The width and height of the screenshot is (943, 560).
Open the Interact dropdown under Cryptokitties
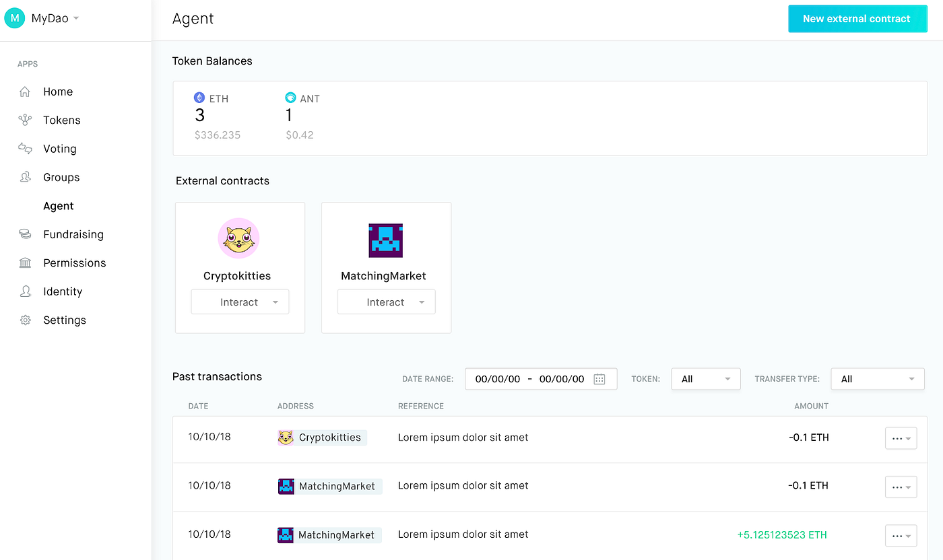point(240,302)
